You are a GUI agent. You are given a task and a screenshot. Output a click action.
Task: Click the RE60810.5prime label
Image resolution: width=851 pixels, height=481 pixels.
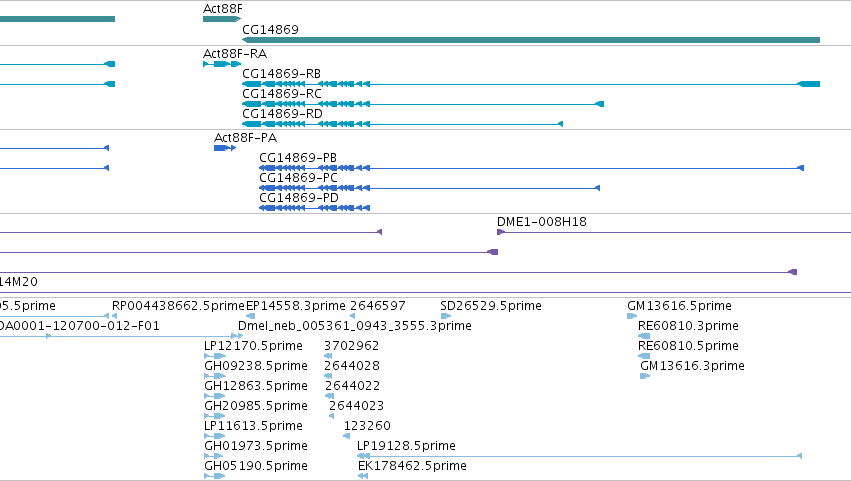pos(688,346)
